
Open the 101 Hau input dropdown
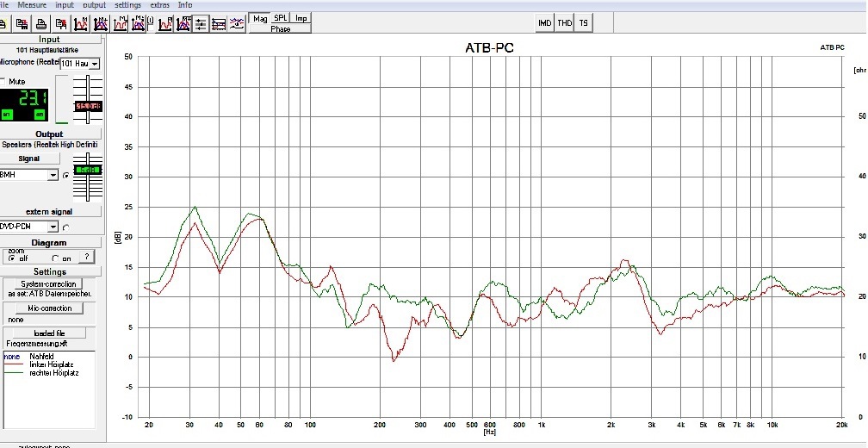95,64
